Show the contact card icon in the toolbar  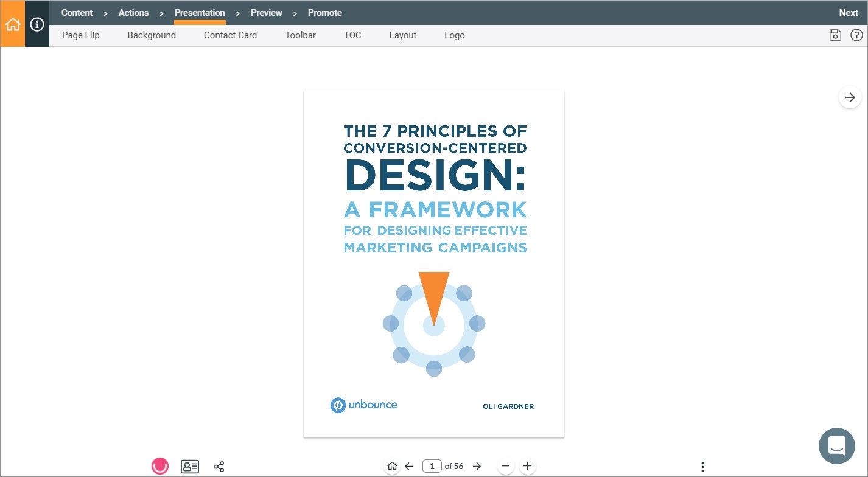[x=190, y=466]
